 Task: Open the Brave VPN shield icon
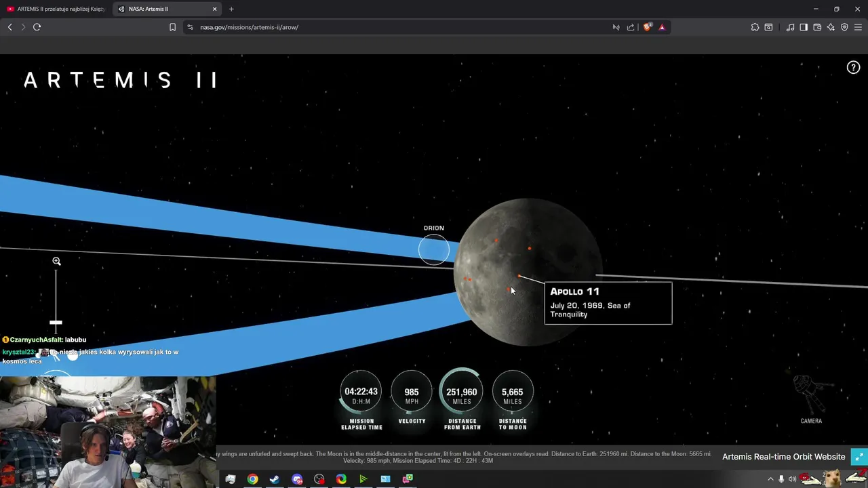coord(844,27)
